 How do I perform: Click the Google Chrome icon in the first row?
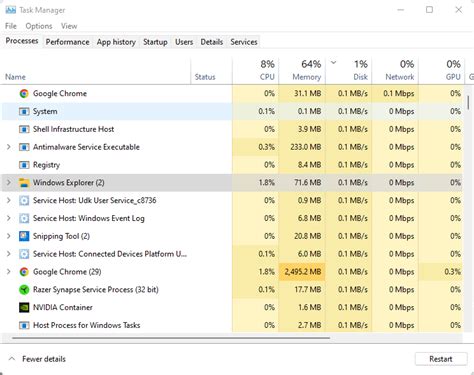click(24, 94)
